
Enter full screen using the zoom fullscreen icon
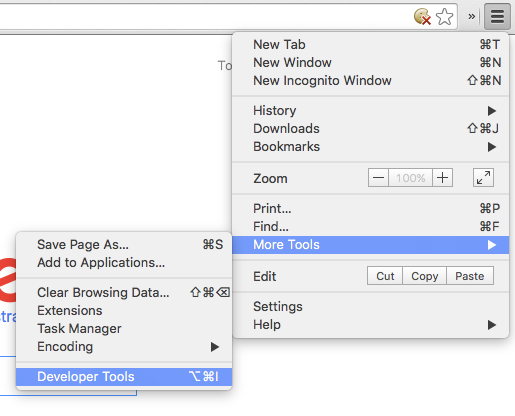(x=483, y=178)
